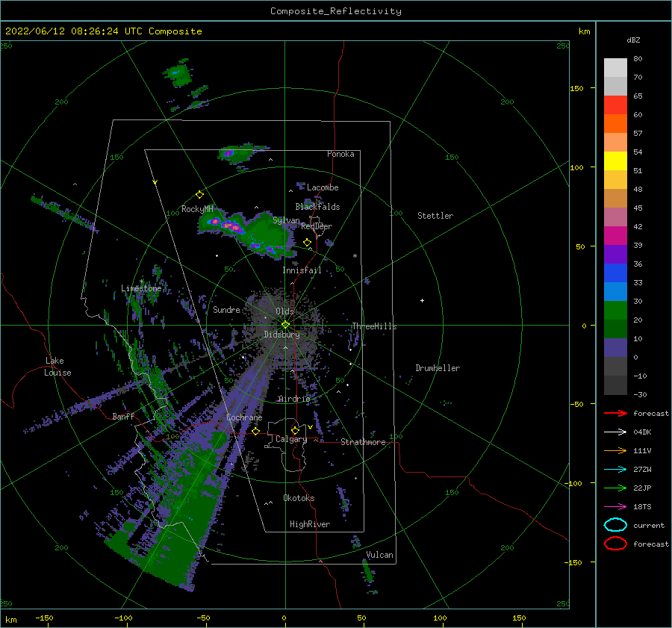Click the 100 tick on the right axis
Viewport: 672px width, 628px height.
[x=576, y=167]
